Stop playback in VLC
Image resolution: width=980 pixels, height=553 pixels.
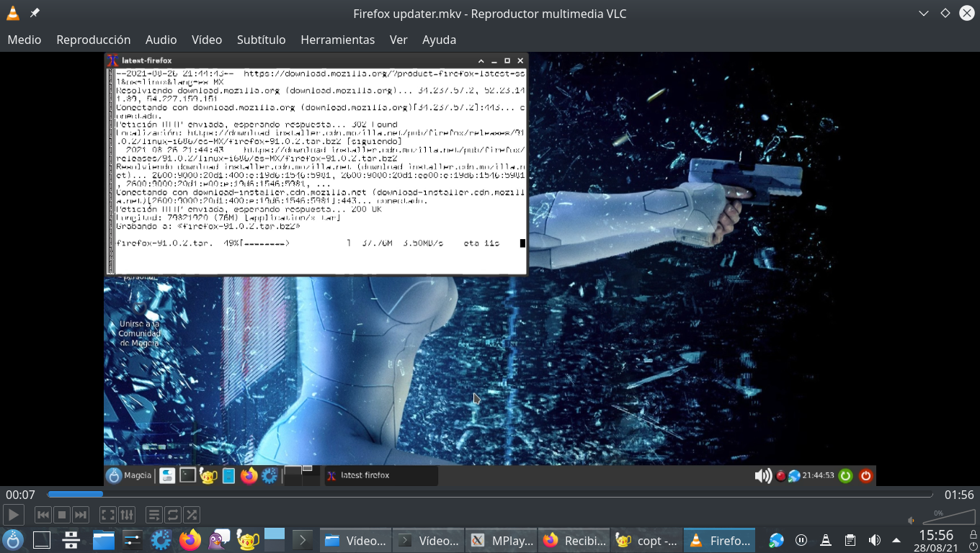pos(62,515)
